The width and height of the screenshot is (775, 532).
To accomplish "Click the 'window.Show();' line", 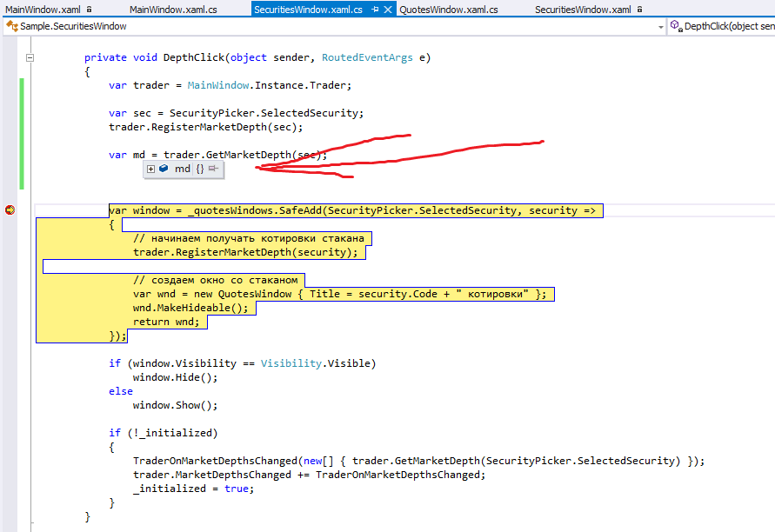I will [175, 405].
